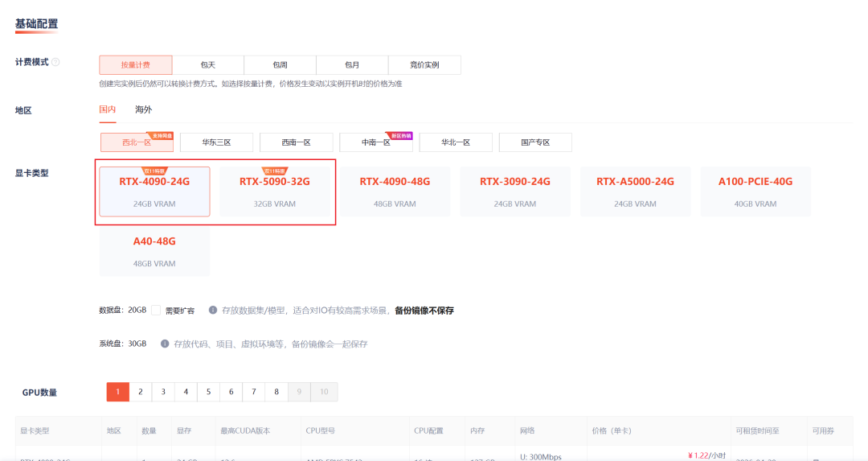868x461 pixels.
Task: Select the RTX-A5000-24G GPU card
Action: tap(635, 191)
